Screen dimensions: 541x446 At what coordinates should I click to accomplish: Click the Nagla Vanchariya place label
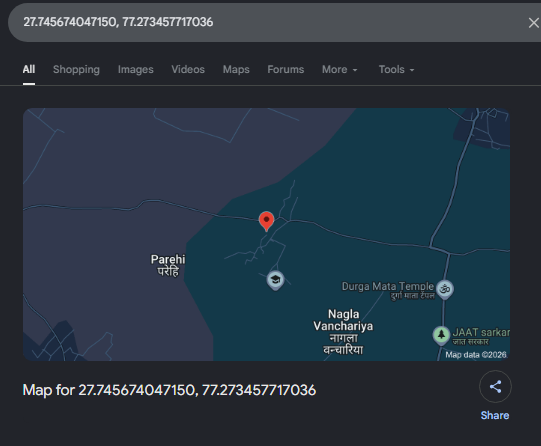coord(343,332)
